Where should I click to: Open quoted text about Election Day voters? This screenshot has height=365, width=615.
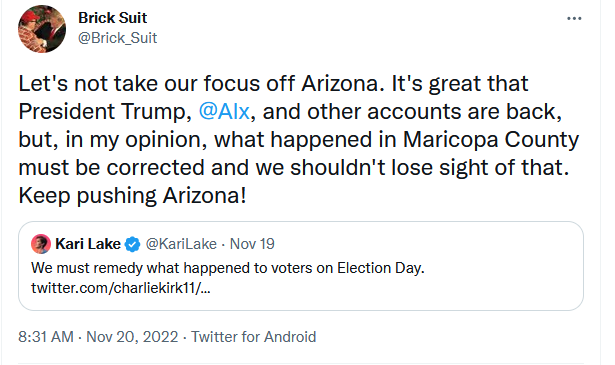(x=227, y=268)
